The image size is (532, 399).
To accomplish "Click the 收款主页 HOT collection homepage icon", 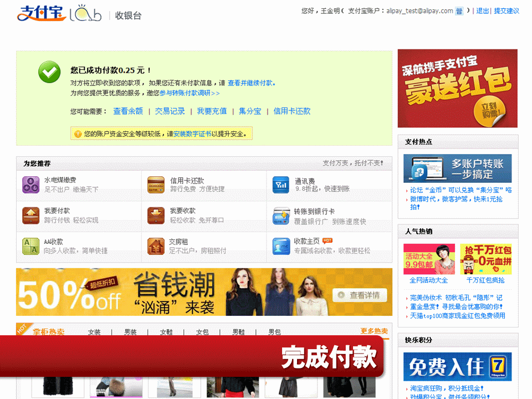I will pyautogui.click(x=280, y=246).
